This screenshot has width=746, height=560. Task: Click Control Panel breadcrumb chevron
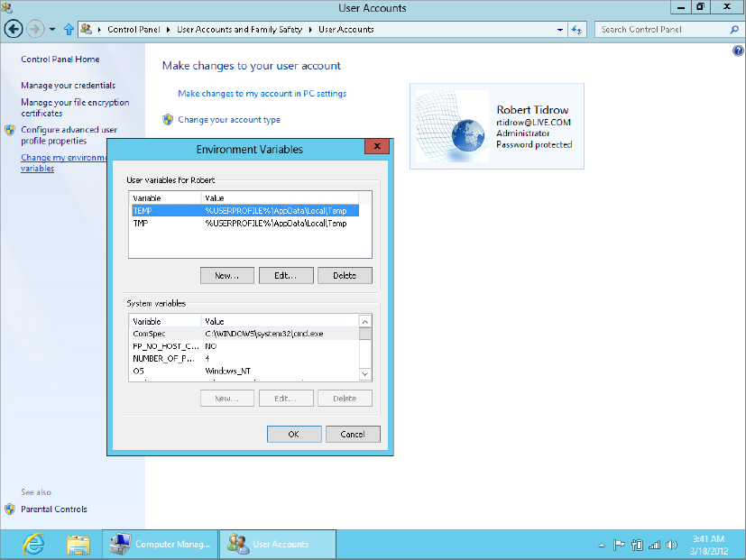166,28
